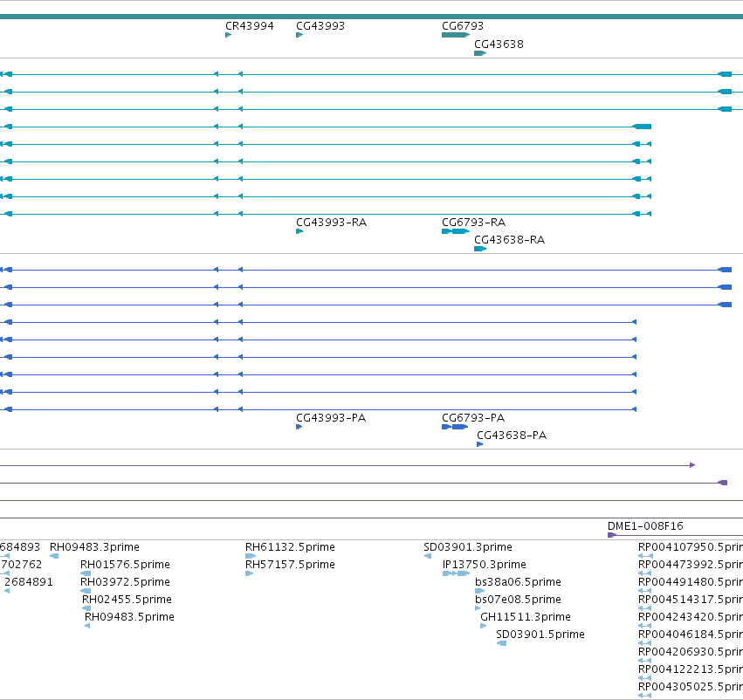
Task: Open the RP004206930.5prime label
Action: 691,652
